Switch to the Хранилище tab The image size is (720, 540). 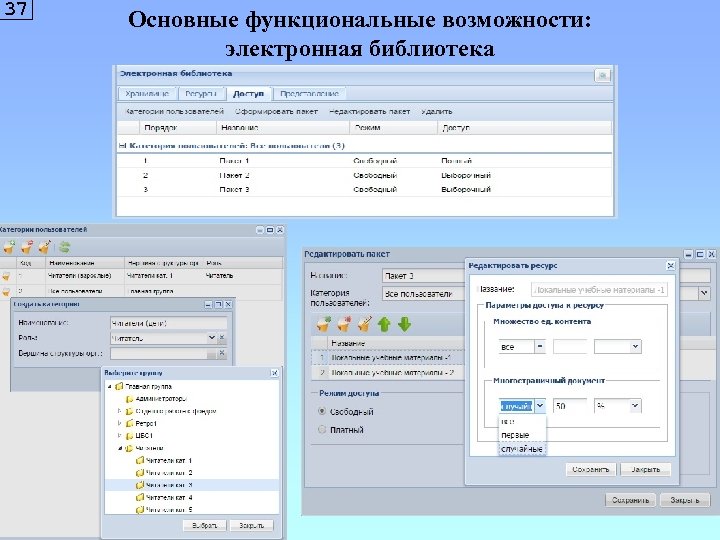[146, 94]
